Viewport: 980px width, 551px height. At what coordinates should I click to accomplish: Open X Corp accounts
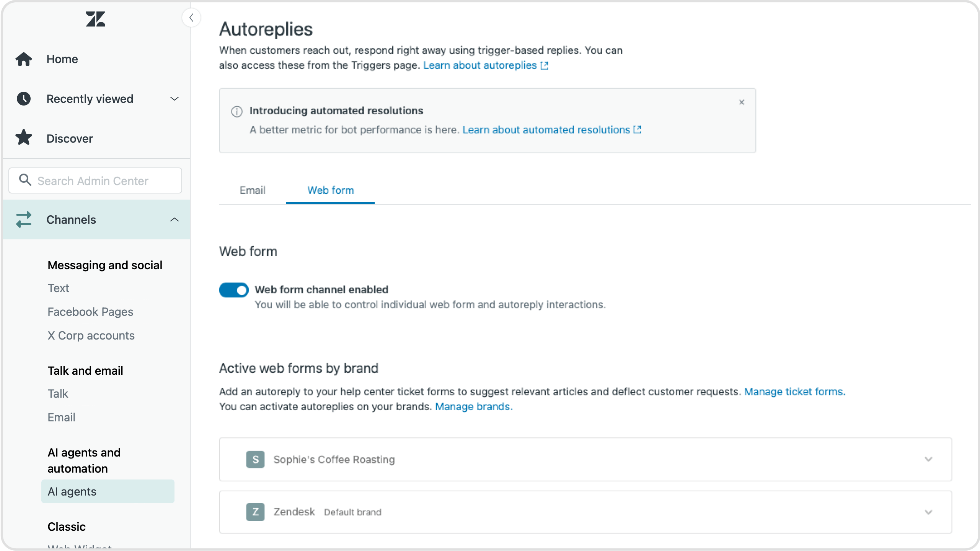(x=91, y=336)
